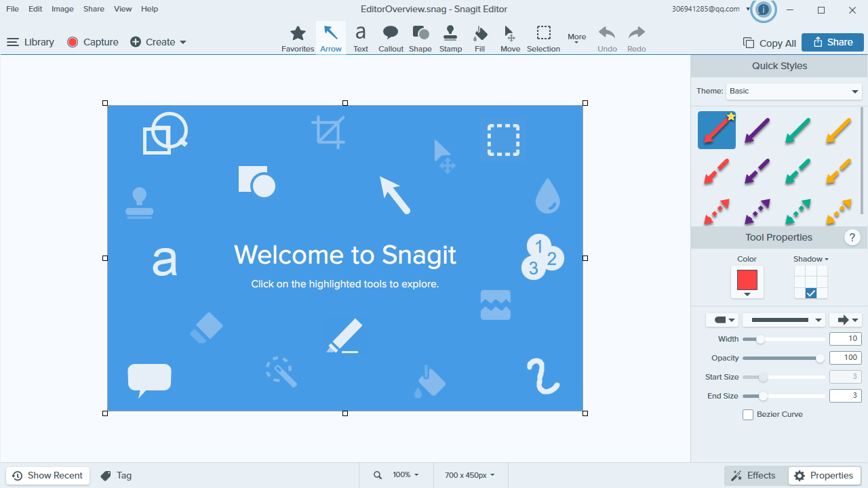The image size is (868, 488).
Task: Select the Selection tool
Action: (543, 37)
